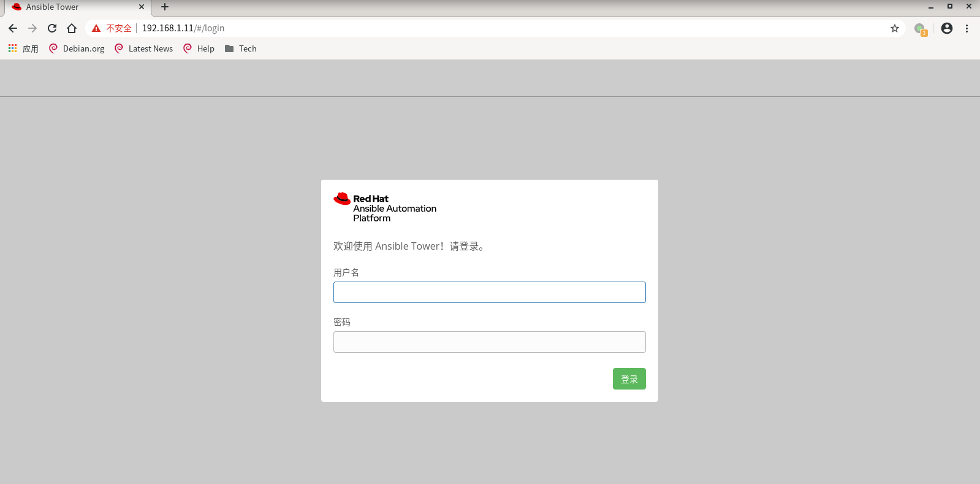980x484 pixels.
Task: Open the Help bookmark
Action: pyautogui.click(x=199, y=48)
